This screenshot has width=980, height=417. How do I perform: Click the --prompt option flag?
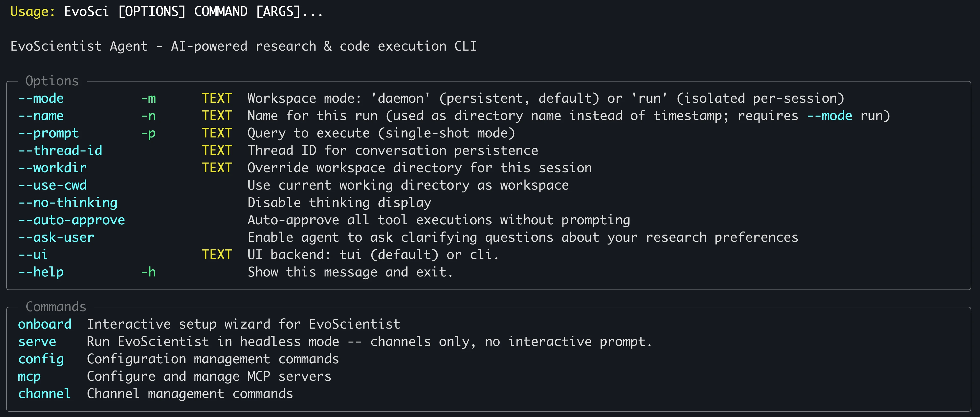pyautogui.click(x=49, y=133)
